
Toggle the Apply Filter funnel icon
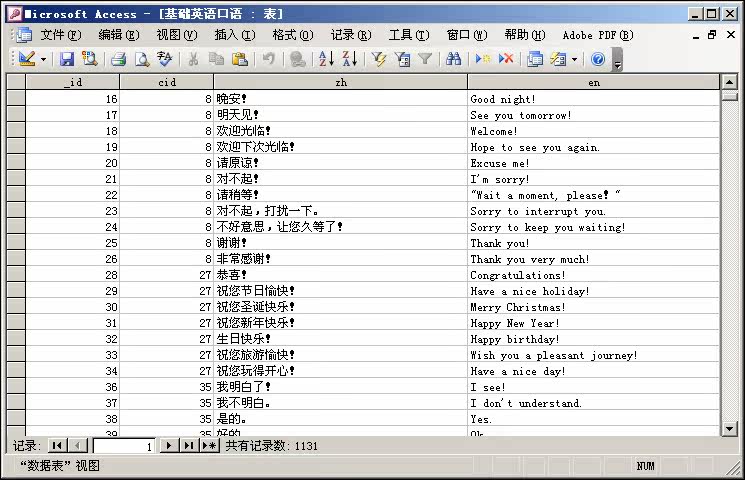[425, 59]
